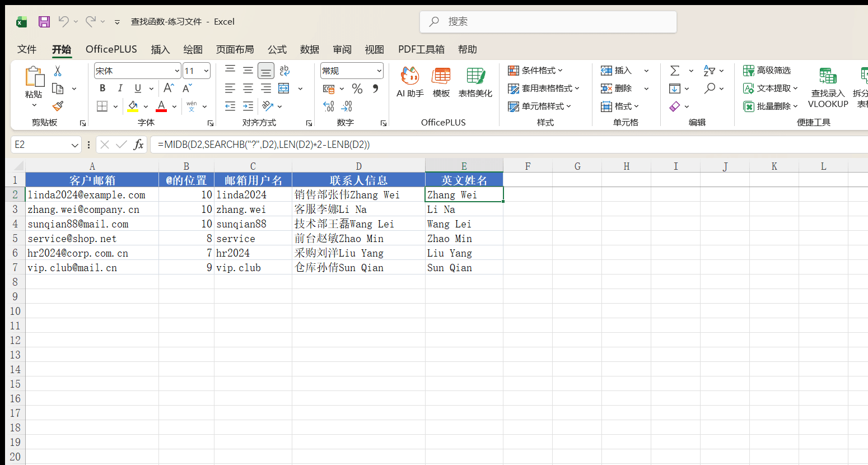
Task: Open the AI 助手 assistant tool
Action: tap(410, 82)
